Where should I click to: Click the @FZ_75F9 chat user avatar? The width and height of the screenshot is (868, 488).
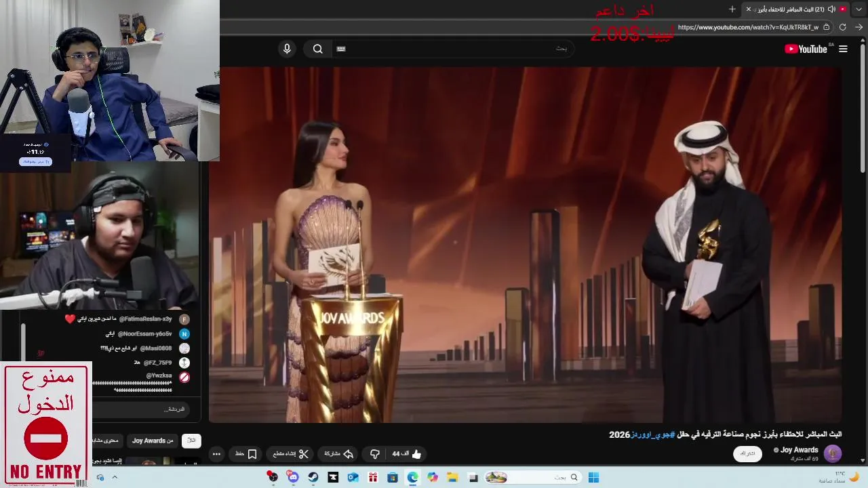tap(184, 363)
